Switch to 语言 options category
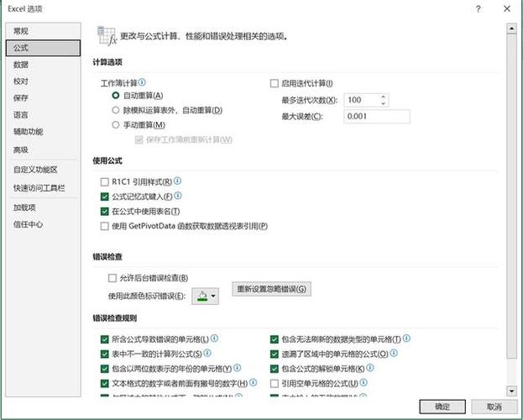 [x=43, y=115]
